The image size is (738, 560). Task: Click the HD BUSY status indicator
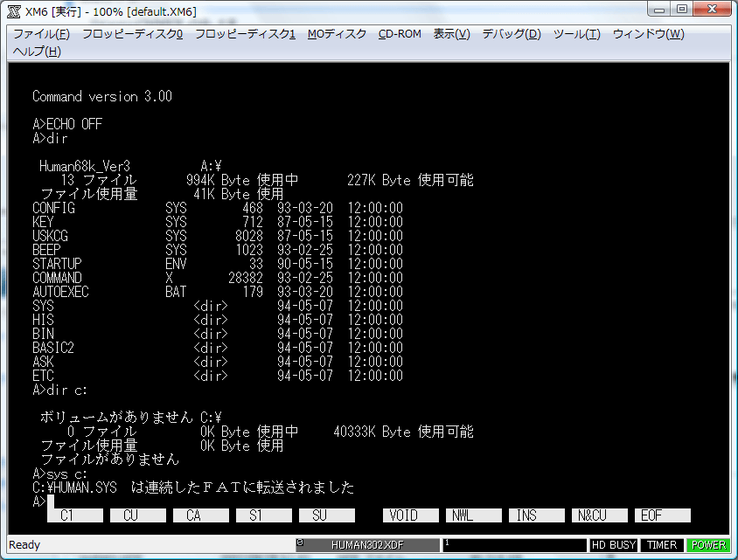click(614, 545)
